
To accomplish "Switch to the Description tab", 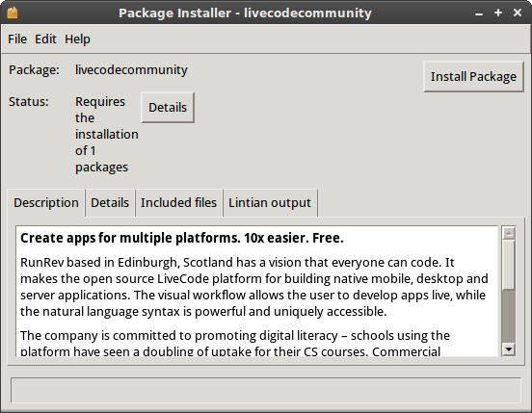I will (x=46, y=202).
